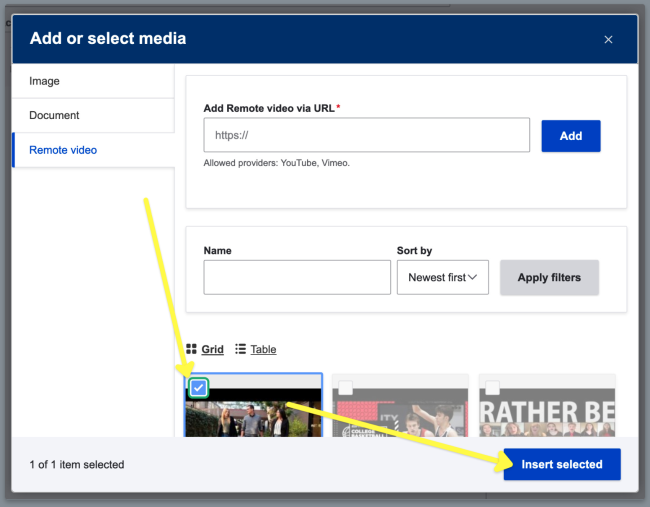Switch to Grid view icon

pyautogui.click(x=192, y=349)
